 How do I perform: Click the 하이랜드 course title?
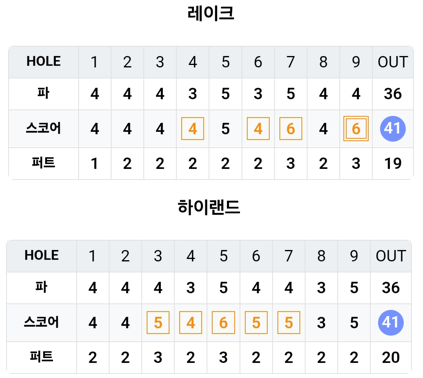tap(209, 207)
